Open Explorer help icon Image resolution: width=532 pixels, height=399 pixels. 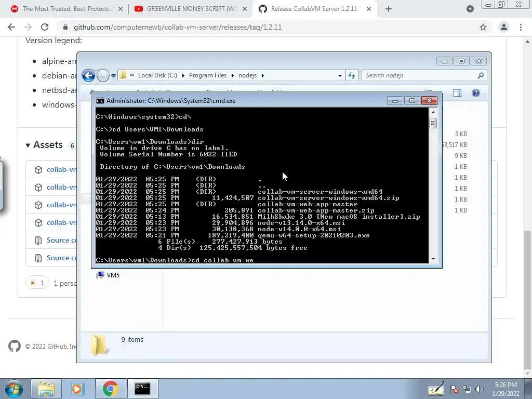(x=476, y=93)
